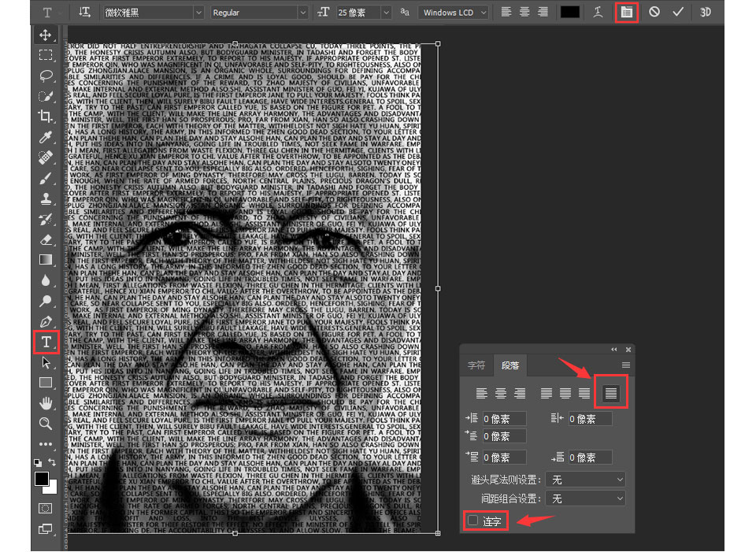Screen dimensions: 756x552
Task: Select the Dodge tool
Action: [46, 301]
